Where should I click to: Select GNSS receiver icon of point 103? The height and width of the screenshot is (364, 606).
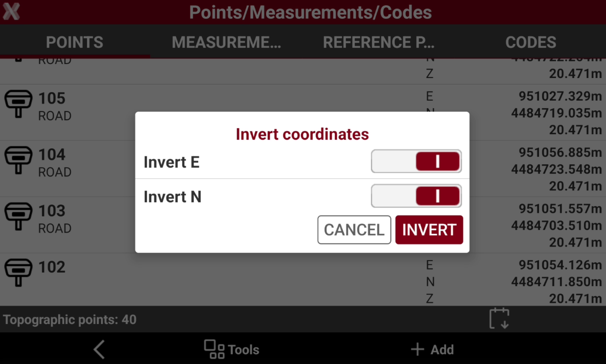tap(18, 217)
